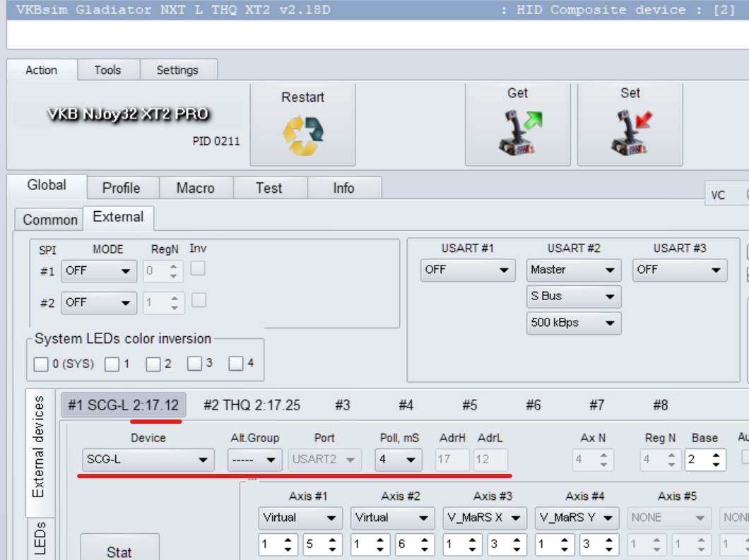Open the Axis #2 Virtual dropdown
The height and width of the screenshot is (560, 749).
393,518
